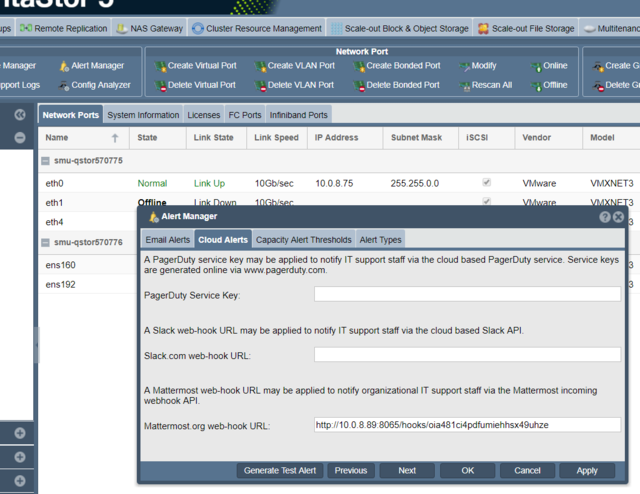This screenshot has width=640, height=494.
Task: Sort by Link Speed column header
Action: tap(276, 138)
